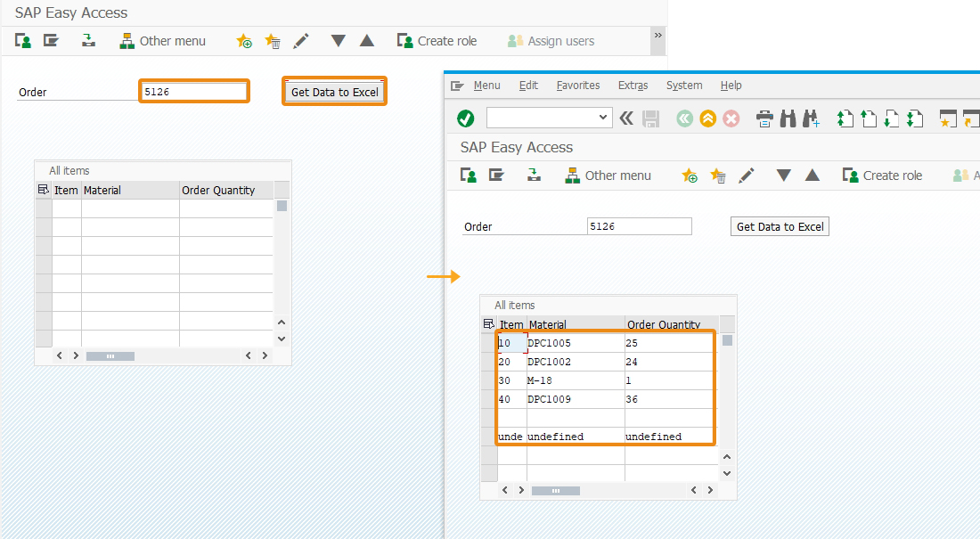Delete Favorites icon in empty-table window
The height and width of the screenshot is (539, 980).
(273, 41)
